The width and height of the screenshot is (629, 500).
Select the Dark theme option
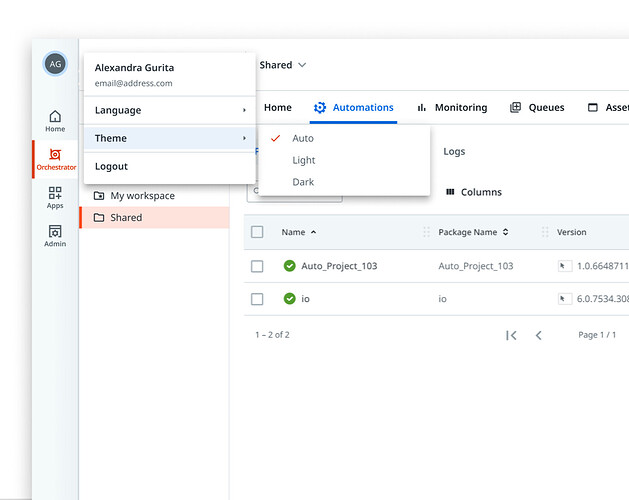click(x=344, y=182)
